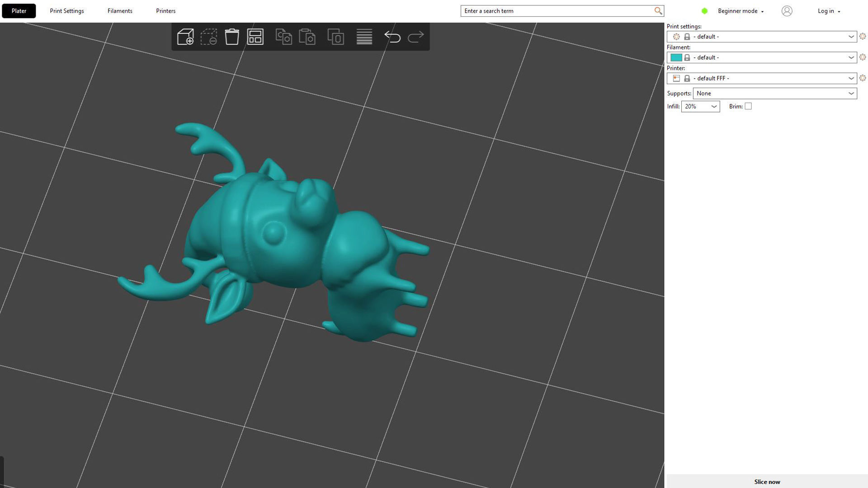The image size is (868, 488).
Task: Click the printer type icon in Printer preset
Action: coord(676,78)
